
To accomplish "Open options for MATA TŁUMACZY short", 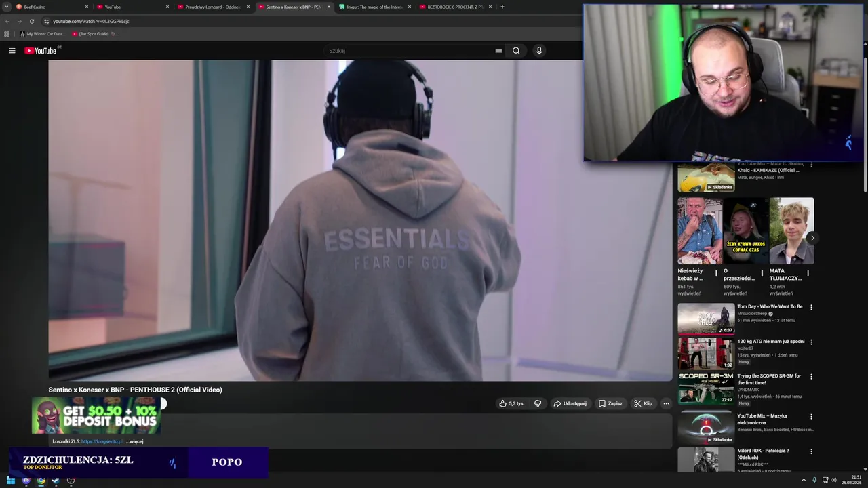I will click(x=808, y=273).
